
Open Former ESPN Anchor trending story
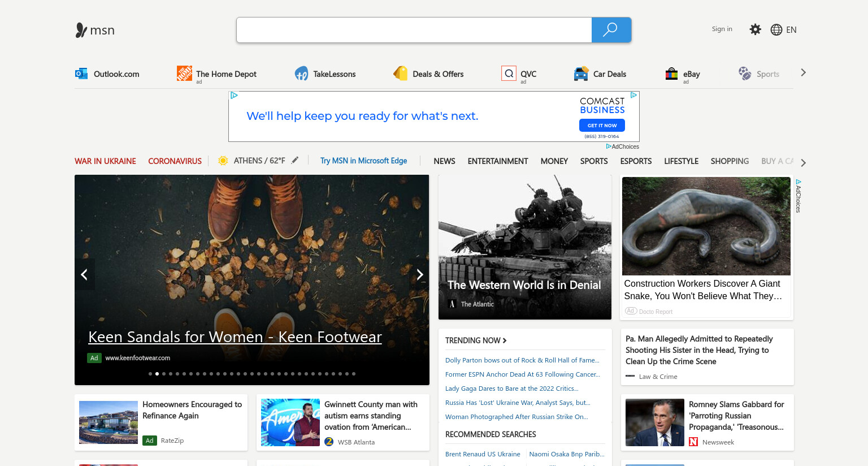(523, 374)
